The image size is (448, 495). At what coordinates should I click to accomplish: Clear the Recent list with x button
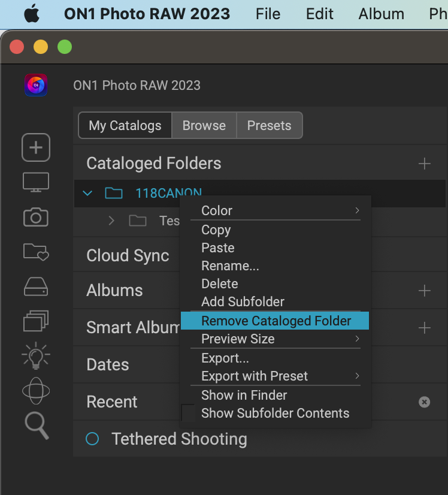(425, 402)
